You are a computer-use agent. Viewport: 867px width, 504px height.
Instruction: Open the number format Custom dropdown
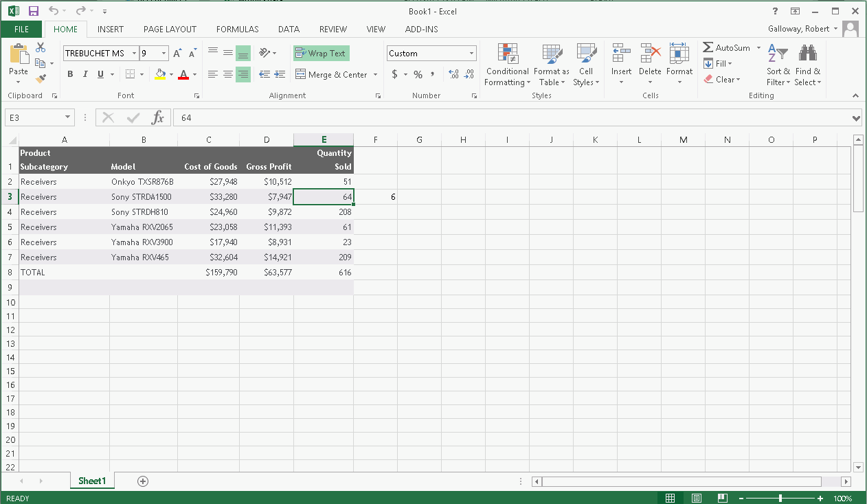[x=472, y=53]
